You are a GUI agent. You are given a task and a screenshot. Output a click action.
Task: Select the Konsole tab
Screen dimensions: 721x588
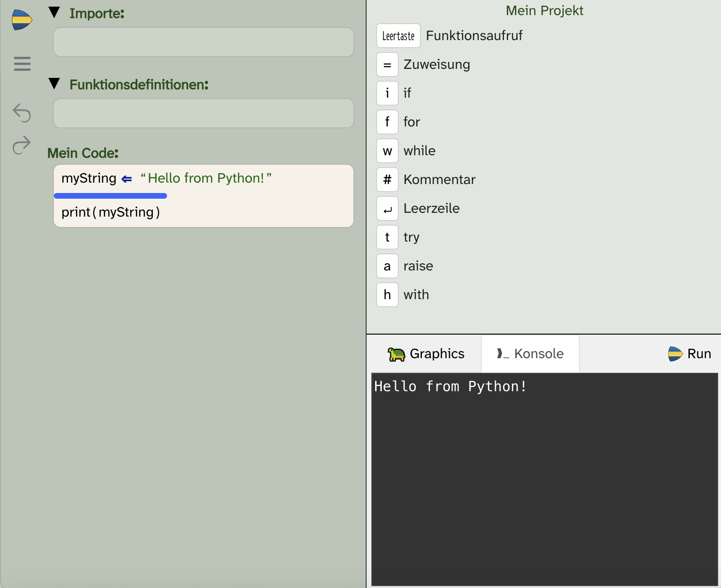tap(530, 354)
